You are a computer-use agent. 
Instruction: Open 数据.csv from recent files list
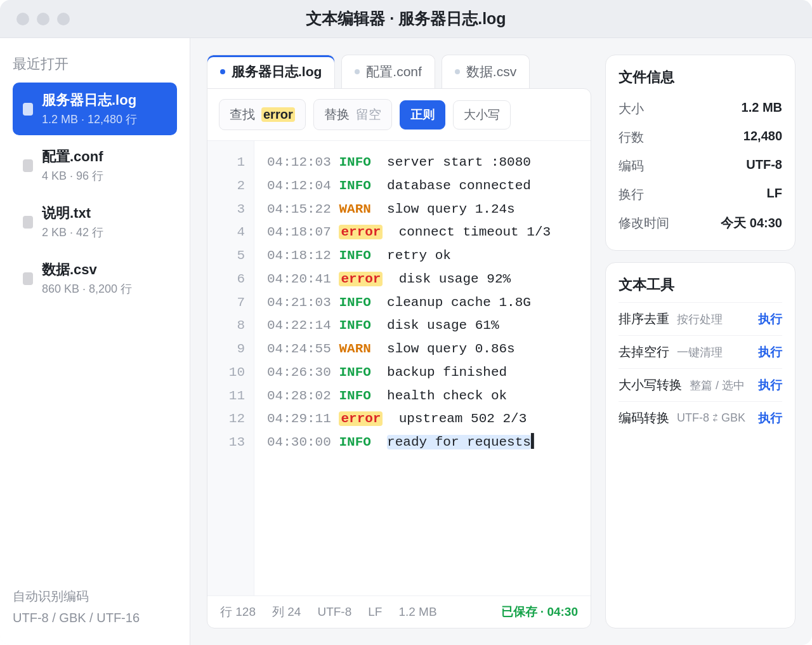click(x=95, y=279)
